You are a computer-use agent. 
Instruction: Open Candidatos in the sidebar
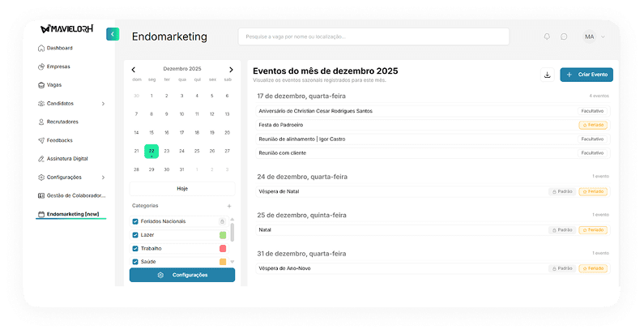[x=55, y=104]
